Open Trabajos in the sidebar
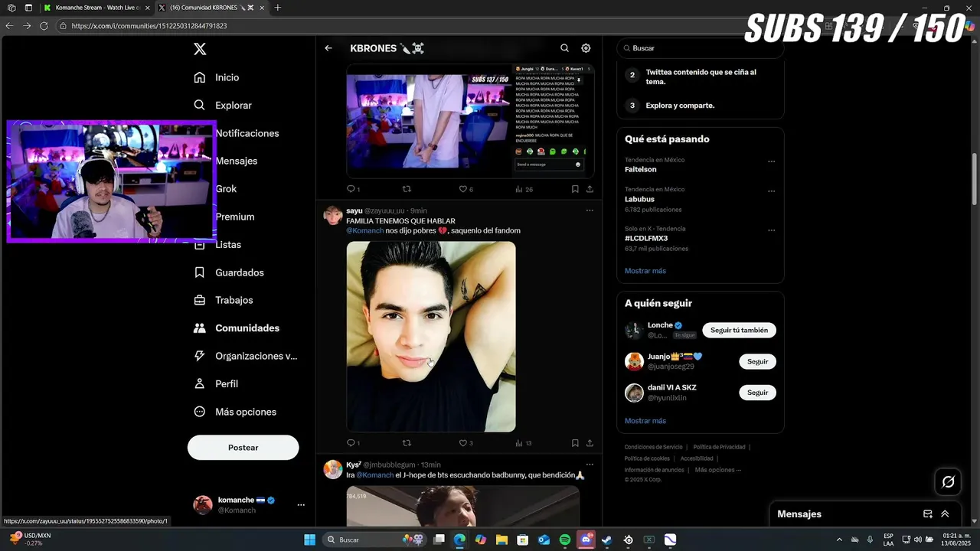 click(x=234, y=300)
